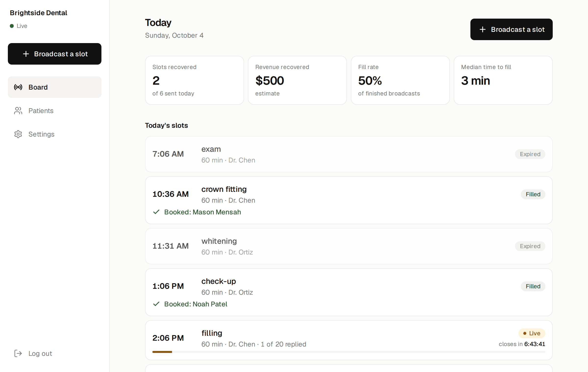This screenshot has width=588, height=372.
Task: Go to the Patients page
Action: [55, 111]
